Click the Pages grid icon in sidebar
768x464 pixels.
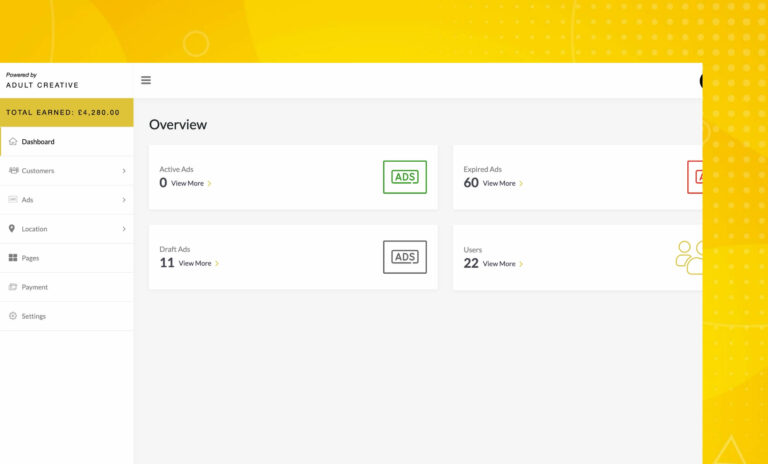[x=13, y=258]
